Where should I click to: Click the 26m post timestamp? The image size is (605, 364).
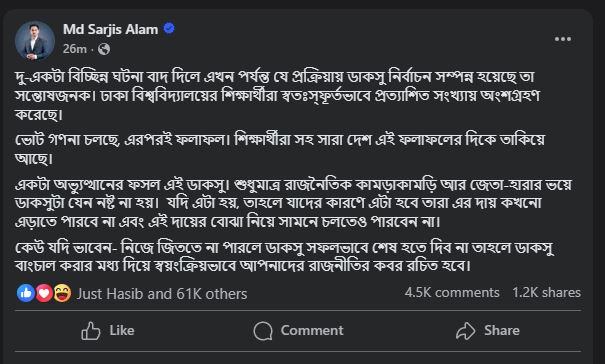[x=75, y=49]
